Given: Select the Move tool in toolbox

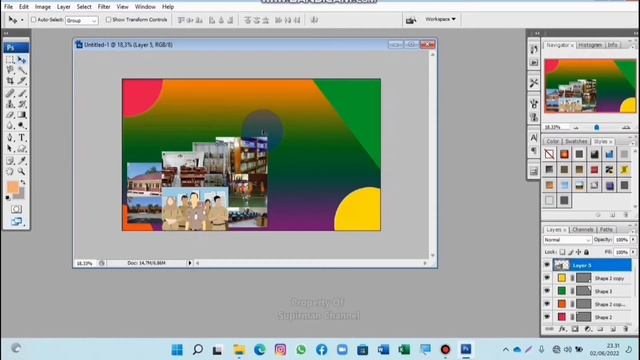Looking at the screenshot, I should [22, 60].
